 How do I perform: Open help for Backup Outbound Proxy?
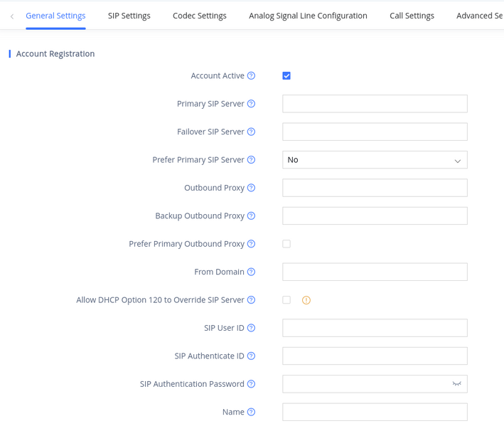(x=251, y=215)
